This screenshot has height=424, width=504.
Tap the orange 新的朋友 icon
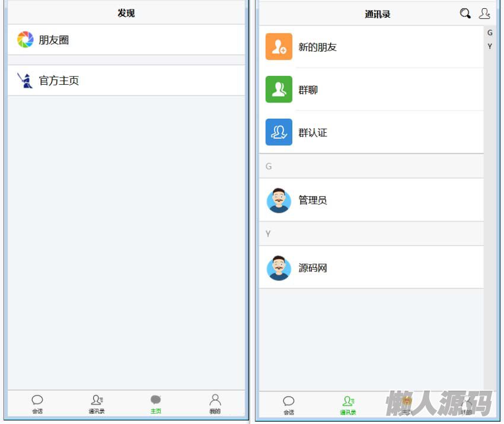click(x=279, y=47)
